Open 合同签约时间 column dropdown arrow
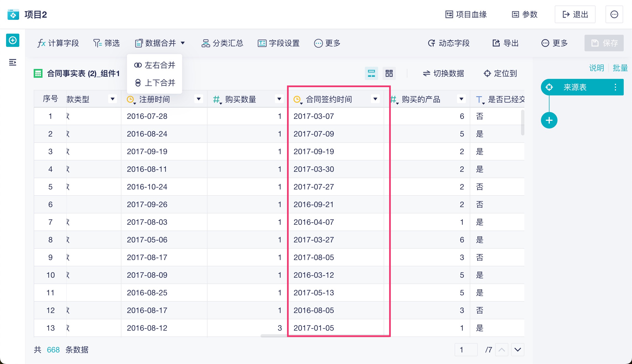 click(x=375, y=99)
